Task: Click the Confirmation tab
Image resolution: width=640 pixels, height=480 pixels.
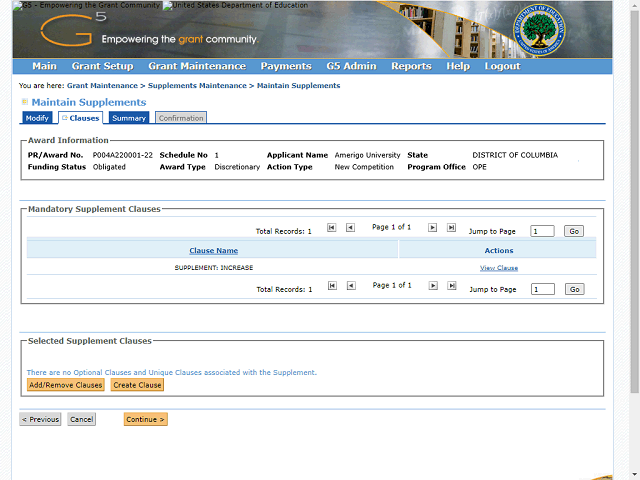Action: point(181,118)
